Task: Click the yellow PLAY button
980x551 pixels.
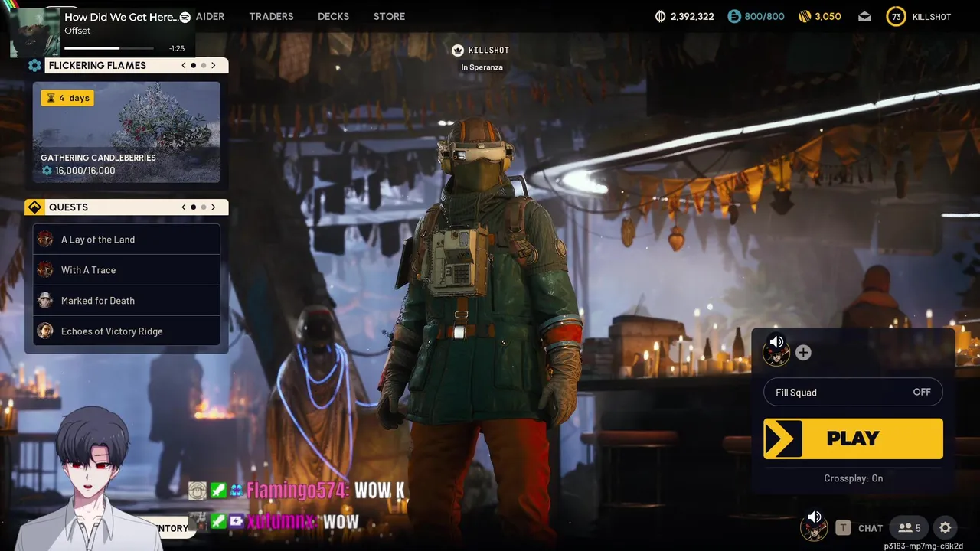Action: pyautogui.click(x=853, y=439)
